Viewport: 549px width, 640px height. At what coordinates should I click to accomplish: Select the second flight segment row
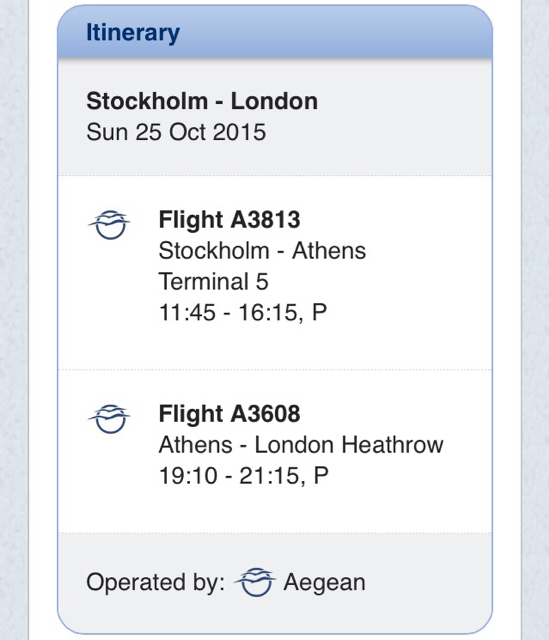(x=275, y=451)
